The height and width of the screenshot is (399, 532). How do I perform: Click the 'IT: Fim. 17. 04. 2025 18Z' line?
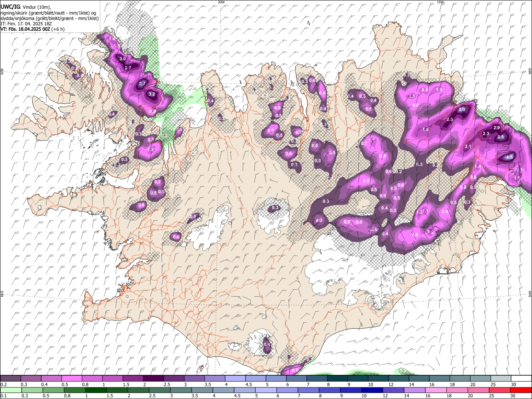(x=26, y=24)
